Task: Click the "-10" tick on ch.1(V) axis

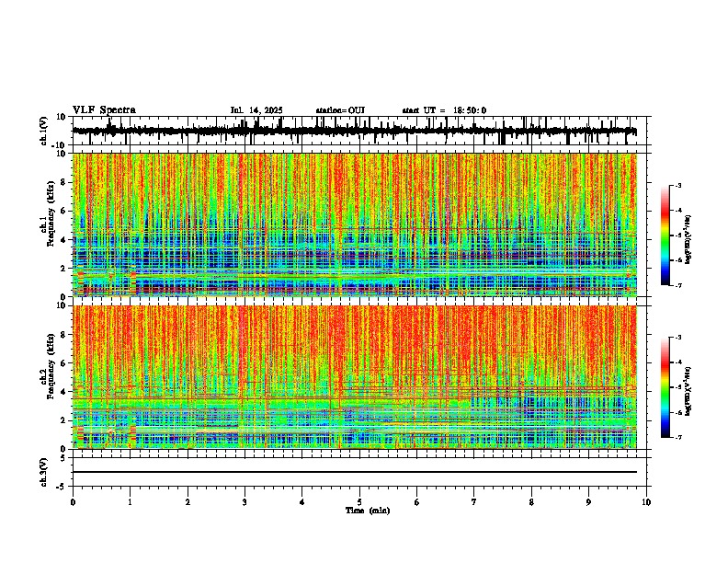Action: click(x=60, y=146)
